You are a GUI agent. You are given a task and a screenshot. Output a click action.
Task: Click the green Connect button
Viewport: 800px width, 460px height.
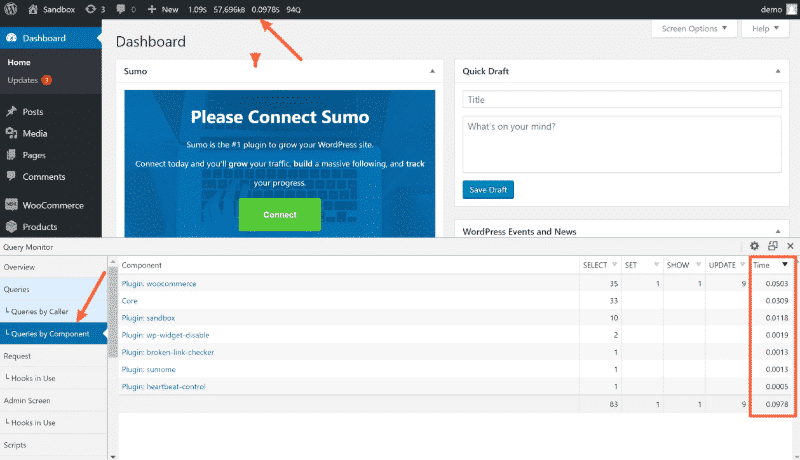(x=279, y=215)
